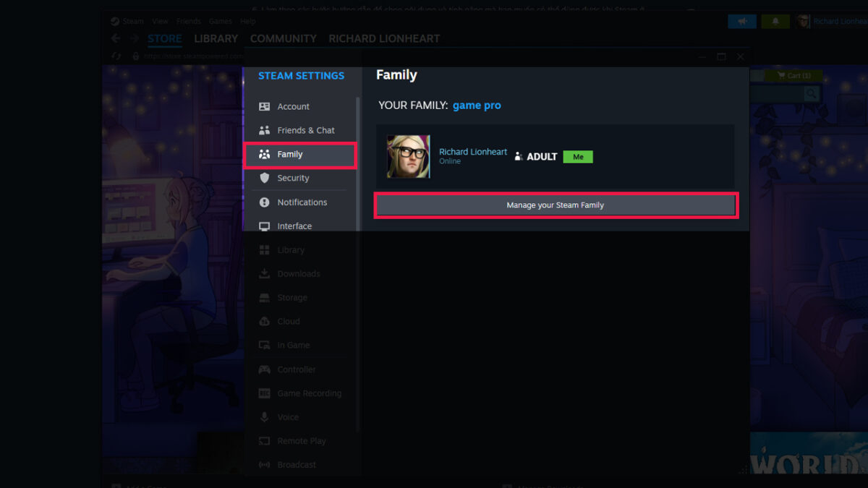Click the Account card icon in sidebar
This screenshot has height=488, width=868.
click(x=264, y=106)
